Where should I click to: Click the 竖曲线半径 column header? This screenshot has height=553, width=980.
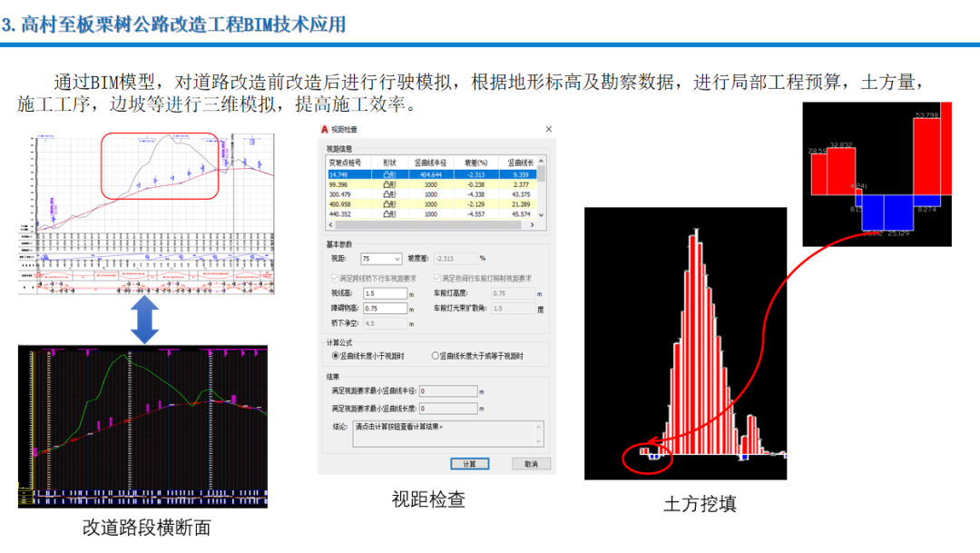(431, 162)
